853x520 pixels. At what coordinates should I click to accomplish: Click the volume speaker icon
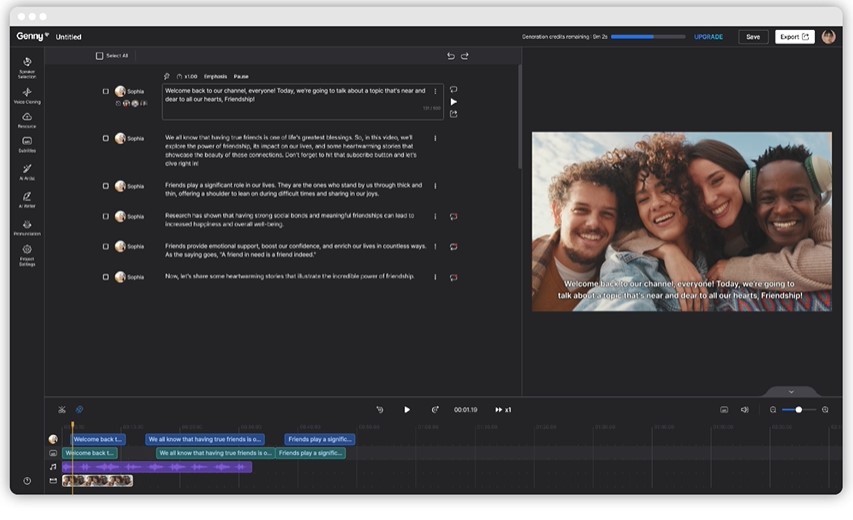(x=745, y=410)
